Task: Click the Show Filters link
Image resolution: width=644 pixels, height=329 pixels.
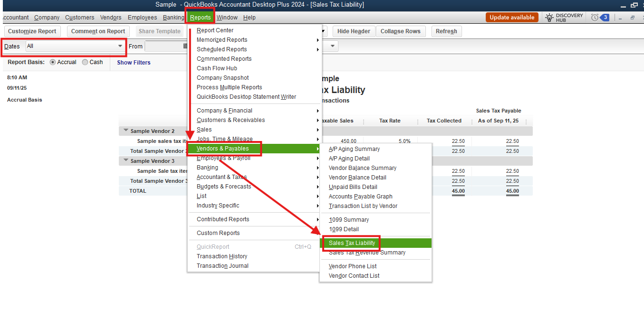Action: [134, 63]
